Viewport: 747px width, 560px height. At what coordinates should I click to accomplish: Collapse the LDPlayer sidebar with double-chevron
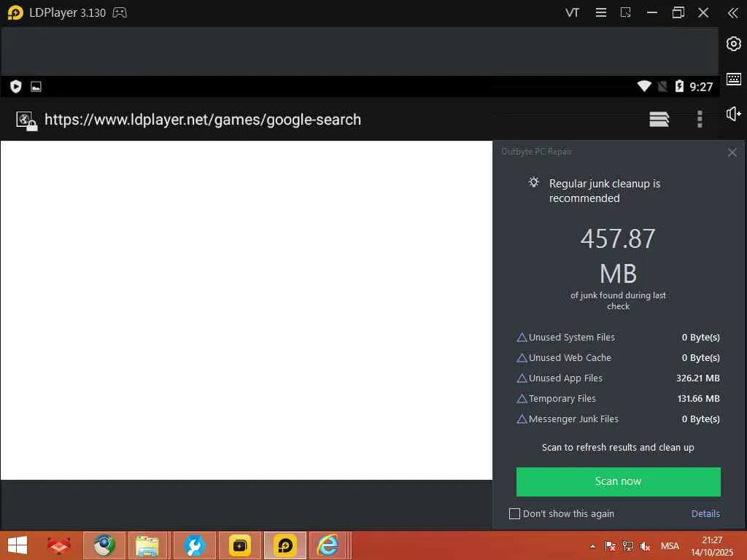(x=732, y=13)
